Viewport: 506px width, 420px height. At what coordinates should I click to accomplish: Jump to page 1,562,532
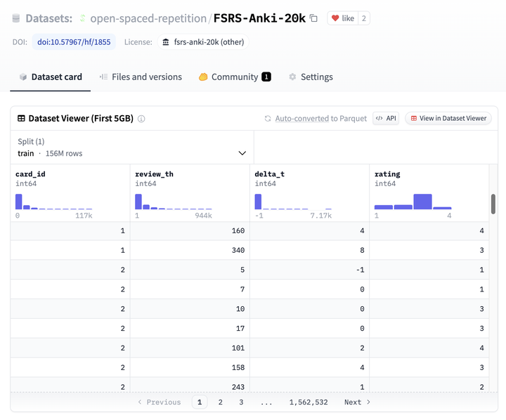click(x=309, y=402)
